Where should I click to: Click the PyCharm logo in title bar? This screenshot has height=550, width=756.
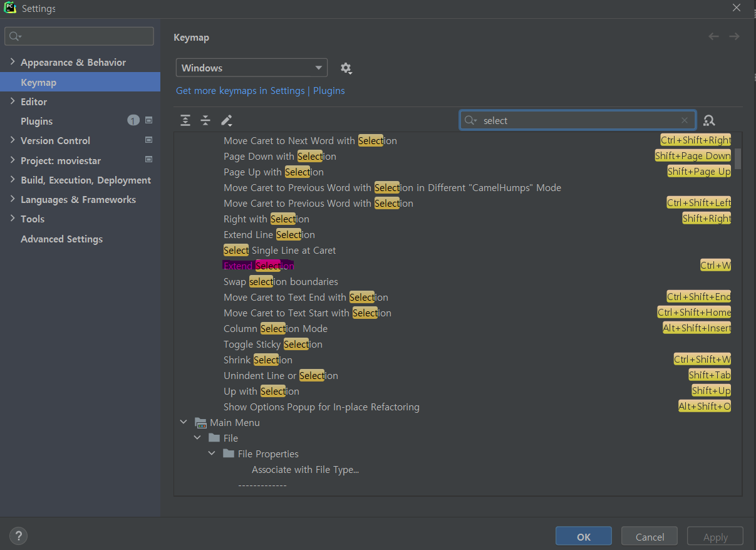pos(10,8)
